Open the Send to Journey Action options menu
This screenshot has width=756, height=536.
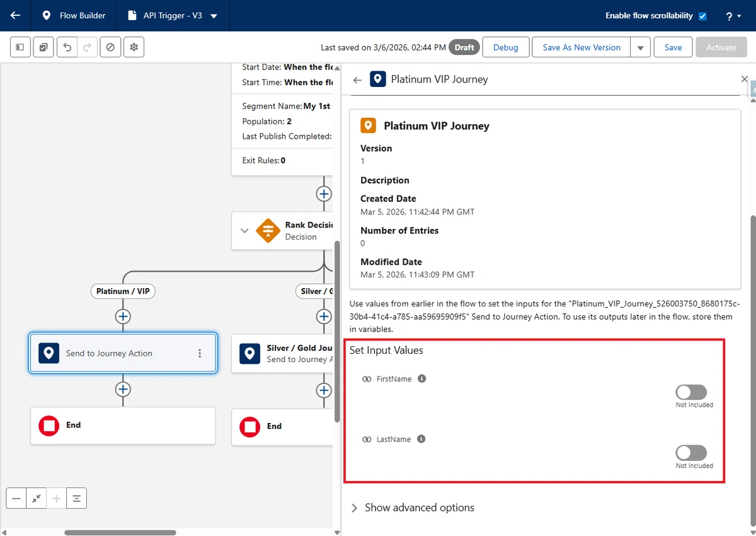tap(200, 353)
